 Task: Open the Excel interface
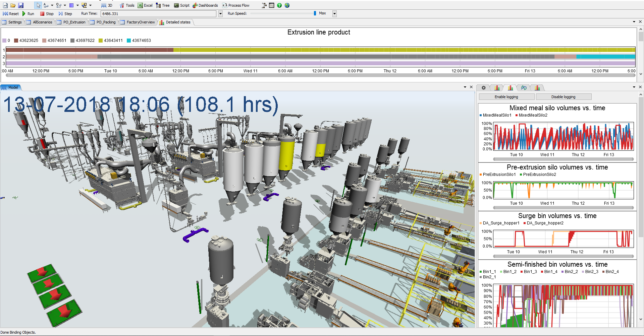[x=145, y=5]
